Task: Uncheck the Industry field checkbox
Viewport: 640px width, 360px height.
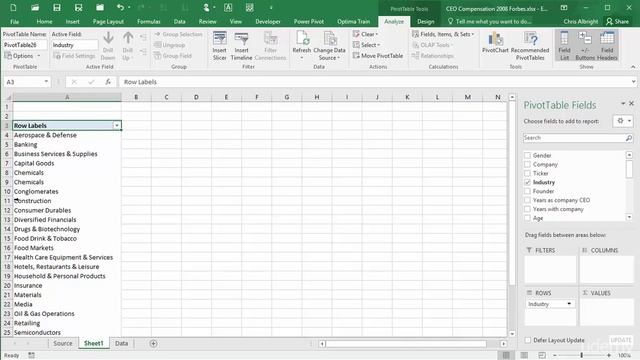Action: [x=527, y=182]
